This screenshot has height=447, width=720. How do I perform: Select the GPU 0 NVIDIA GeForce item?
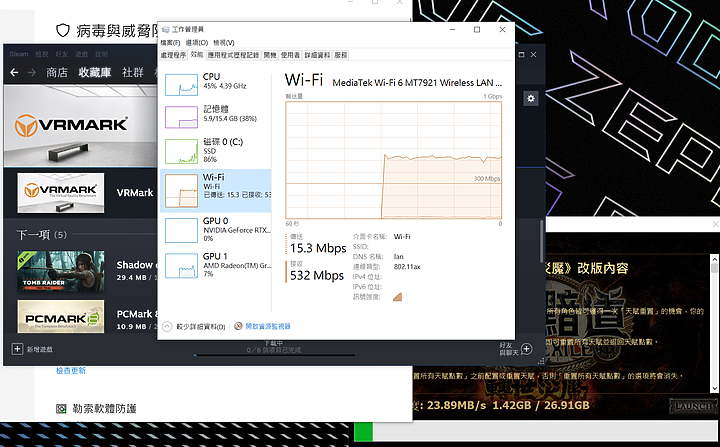click(x=216, y=230)
